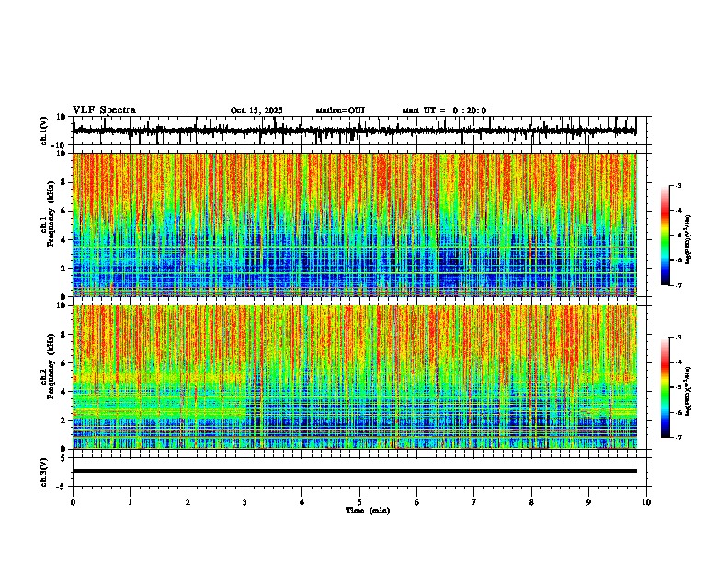Viewport: 728px width, 563px height.
Task: Click the '6' kHz tick on ch.2 frequency axis
Action: 63,363
